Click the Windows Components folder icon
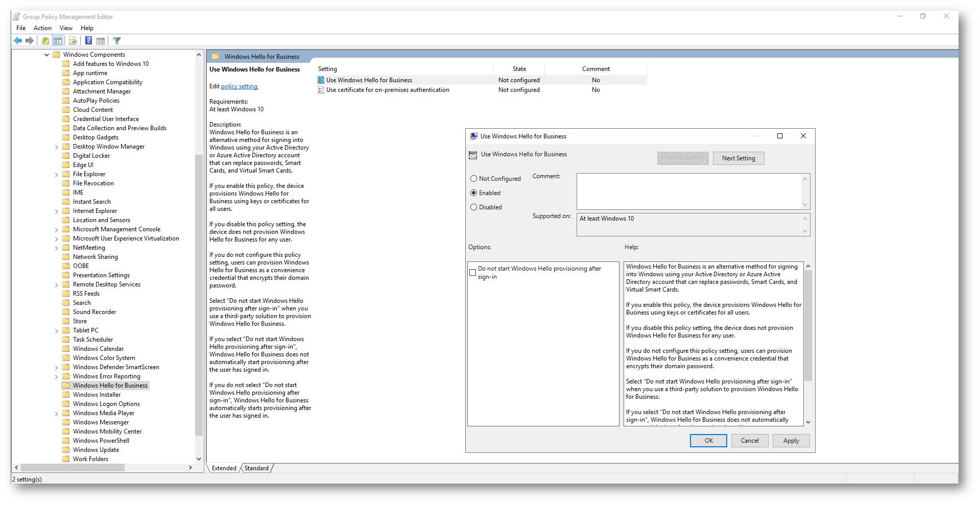 point(57,55)
